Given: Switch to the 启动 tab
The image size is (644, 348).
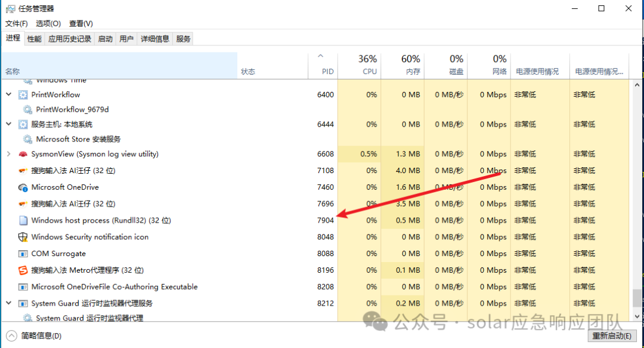Looking at the screenshot, I should click(x=105, y=39).
